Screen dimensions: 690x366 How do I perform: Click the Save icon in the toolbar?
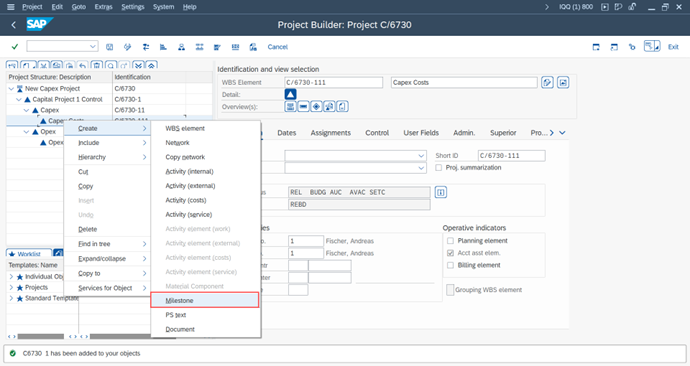click(110, 47)
